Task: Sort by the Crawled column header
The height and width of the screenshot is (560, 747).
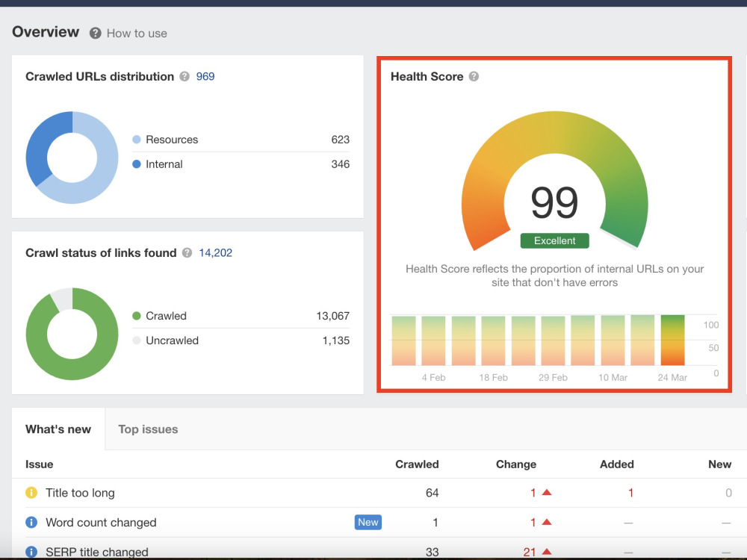Action: click(417, 464)
